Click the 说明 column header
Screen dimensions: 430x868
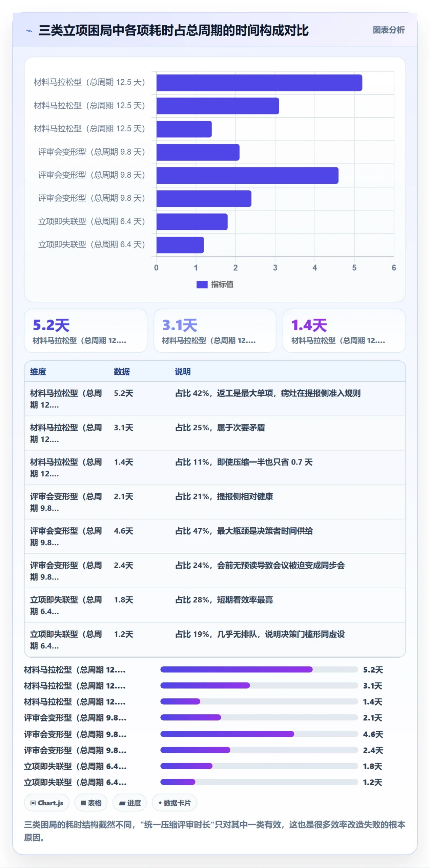183,372
